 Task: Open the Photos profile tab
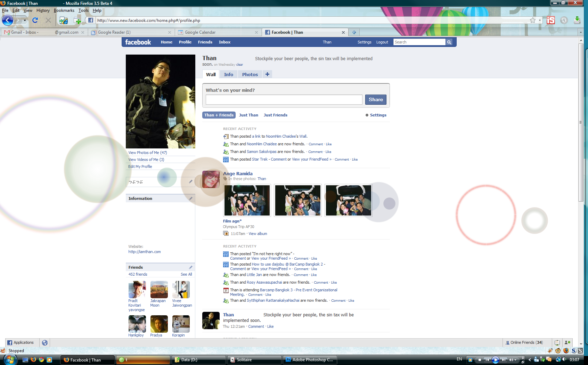tap(250, 74)
